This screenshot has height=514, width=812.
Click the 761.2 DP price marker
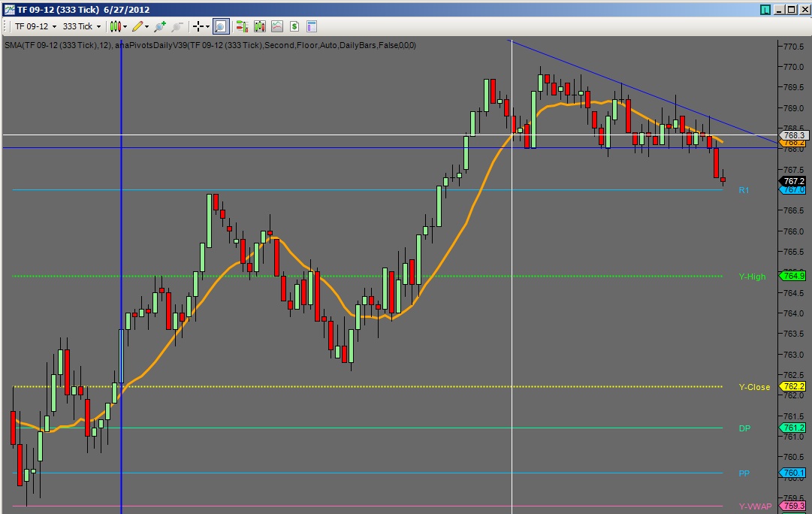792,428
